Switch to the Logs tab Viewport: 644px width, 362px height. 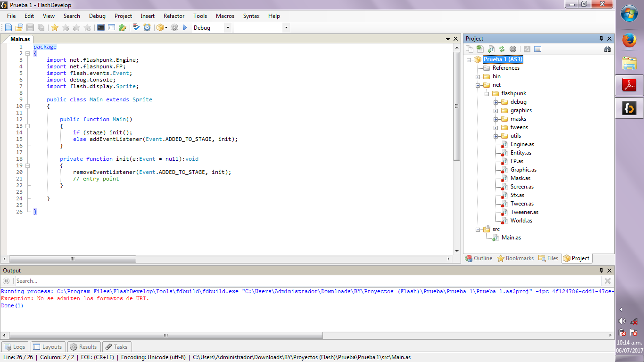tap(15, 346)
